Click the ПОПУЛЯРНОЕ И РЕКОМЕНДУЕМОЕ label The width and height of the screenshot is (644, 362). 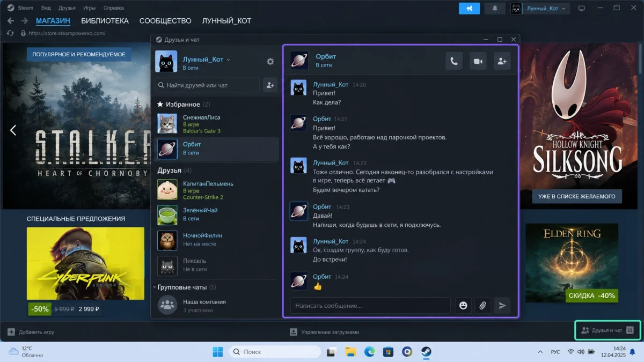pos(79,54)
